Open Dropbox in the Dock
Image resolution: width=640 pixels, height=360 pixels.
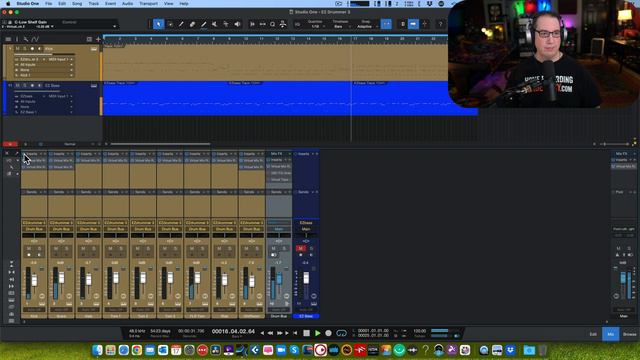(x=510, y=350)
